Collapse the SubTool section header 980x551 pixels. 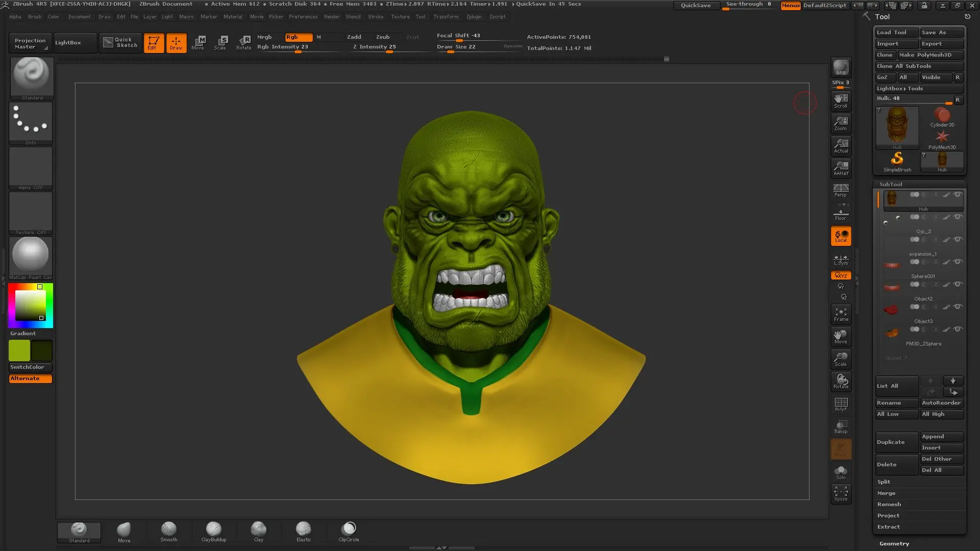[x=891, y=184]
